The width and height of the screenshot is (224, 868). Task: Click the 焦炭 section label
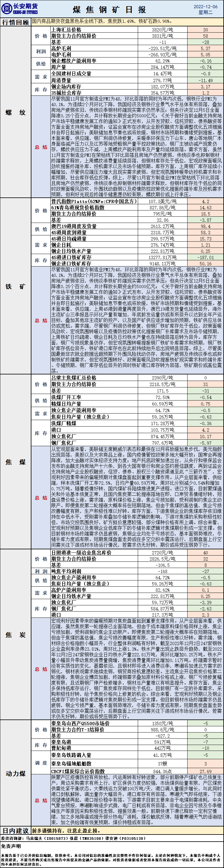15,635
